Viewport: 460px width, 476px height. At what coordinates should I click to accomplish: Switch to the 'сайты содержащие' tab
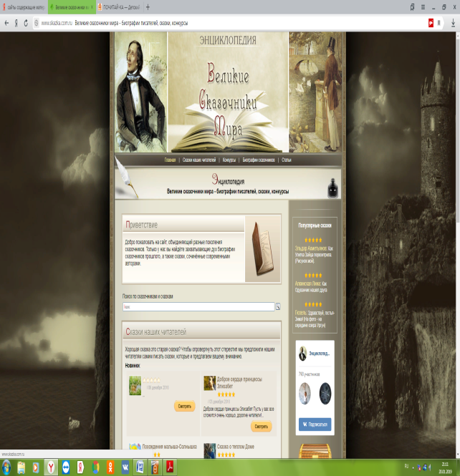tap(24, 7)
